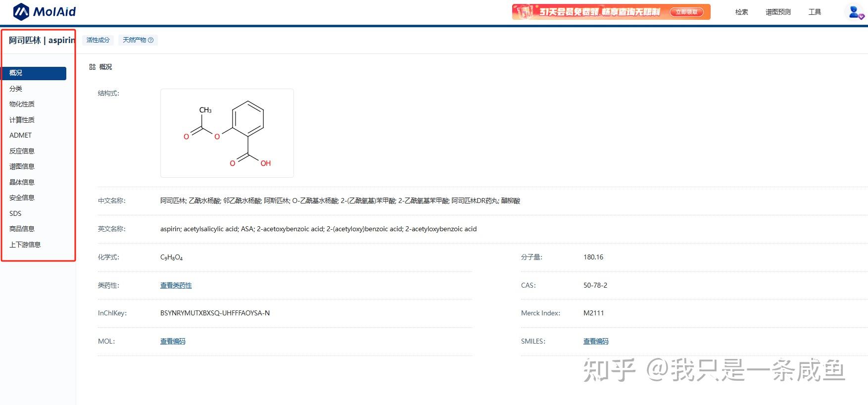Open the 工具 menu in header
The height and width of the screenshot is (405, 868).
click(815, 12)
